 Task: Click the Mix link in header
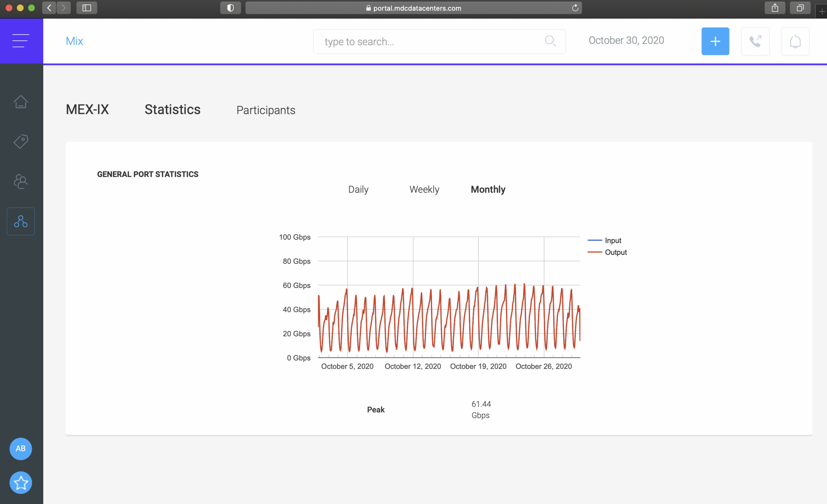74,41
